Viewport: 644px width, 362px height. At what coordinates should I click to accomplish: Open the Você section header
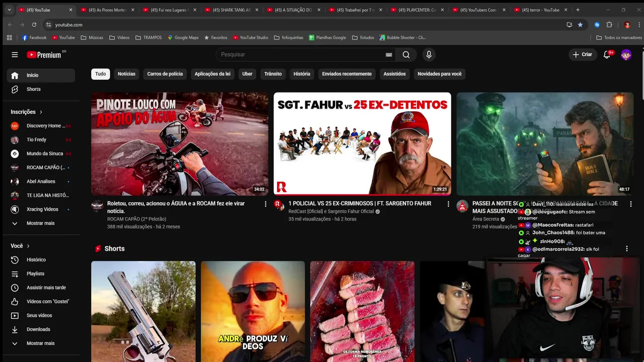[x=21, y=246]
